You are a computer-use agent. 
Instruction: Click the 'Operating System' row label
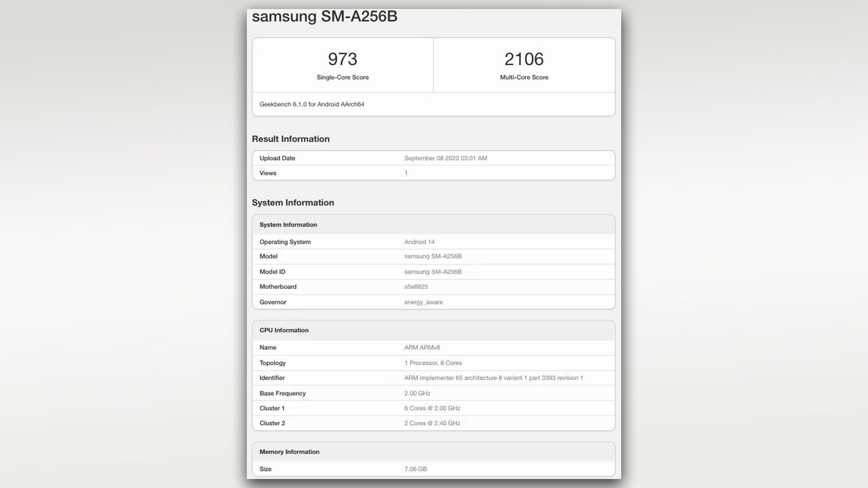pyautogui.click(x=285, y=242)
